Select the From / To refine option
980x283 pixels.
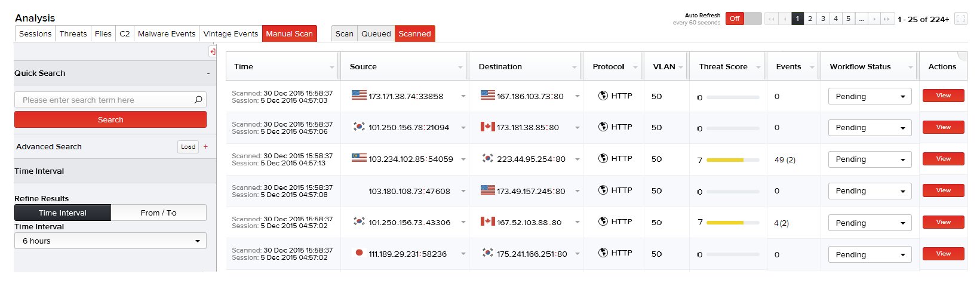click(158, 213)
